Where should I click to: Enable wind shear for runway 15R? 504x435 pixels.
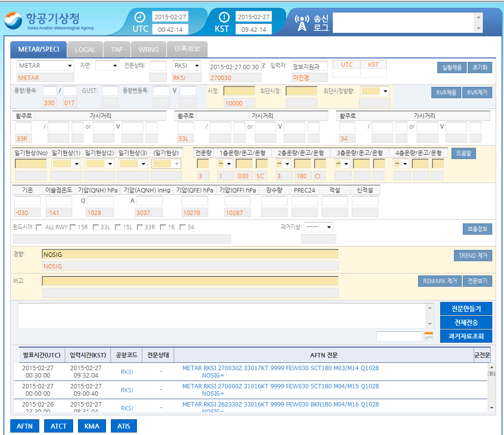tap(73, 227)
